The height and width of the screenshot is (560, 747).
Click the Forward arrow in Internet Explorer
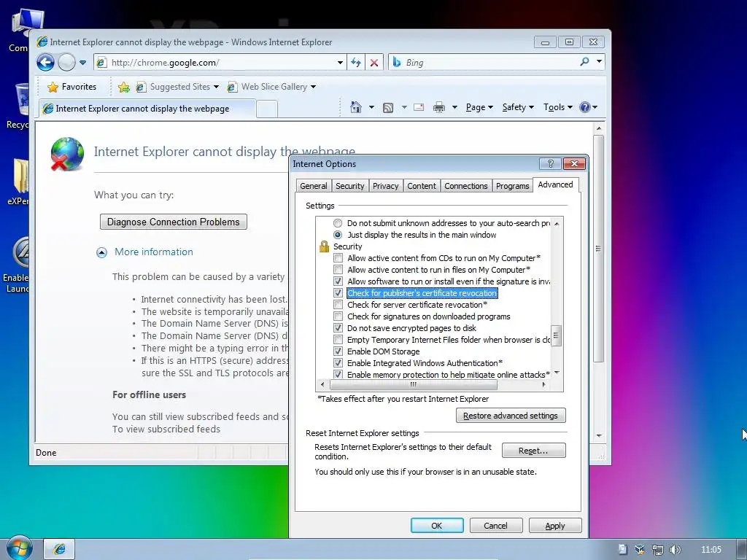(66, 63)
